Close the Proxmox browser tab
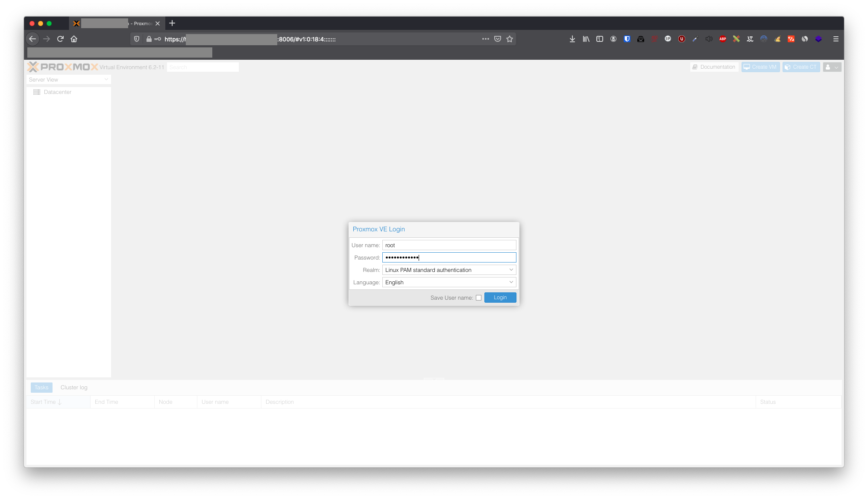This screenshot has height=499, width=868. [158, 23]
